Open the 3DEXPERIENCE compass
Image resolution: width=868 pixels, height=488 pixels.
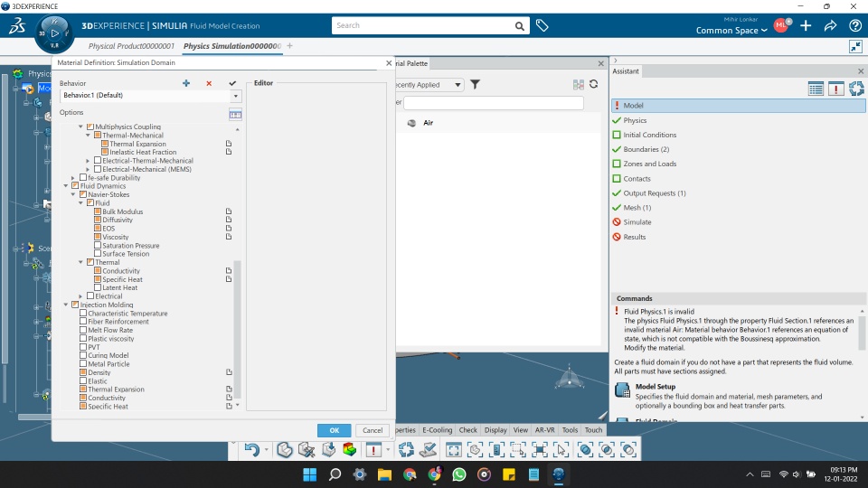tap(54, 33)
